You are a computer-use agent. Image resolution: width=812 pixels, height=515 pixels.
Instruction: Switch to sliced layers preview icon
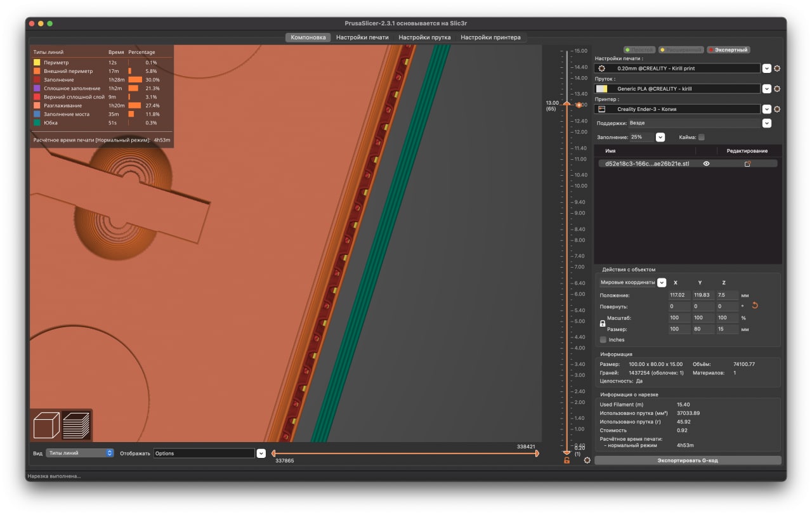pos(76,426)
